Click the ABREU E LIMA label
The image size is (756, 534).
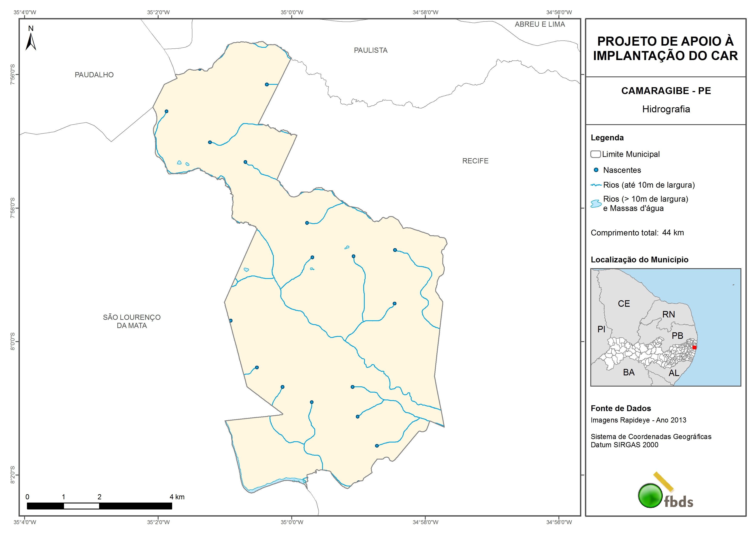click(540, 24)
